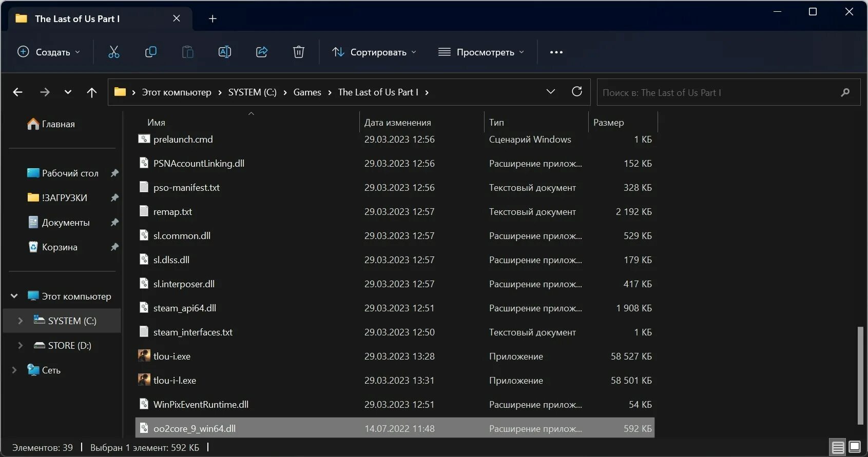Sort by Дата изменения column header
The image size is (868, 457).
(397, 122)
